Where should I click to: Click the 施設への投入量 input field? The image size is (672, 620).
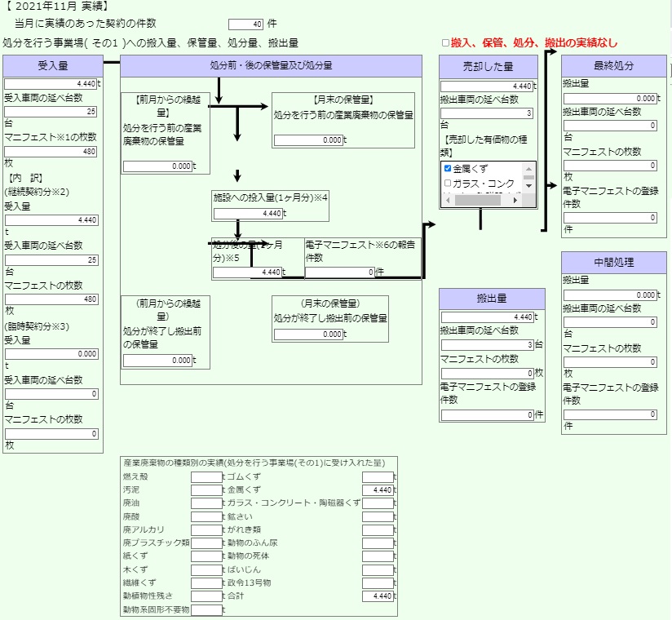(248, 214)
